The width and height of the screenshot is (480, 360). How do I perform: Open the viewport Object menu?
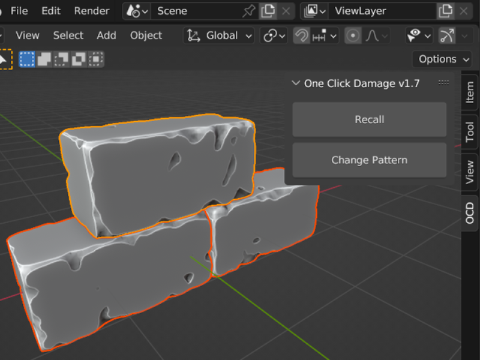point(146,35)
